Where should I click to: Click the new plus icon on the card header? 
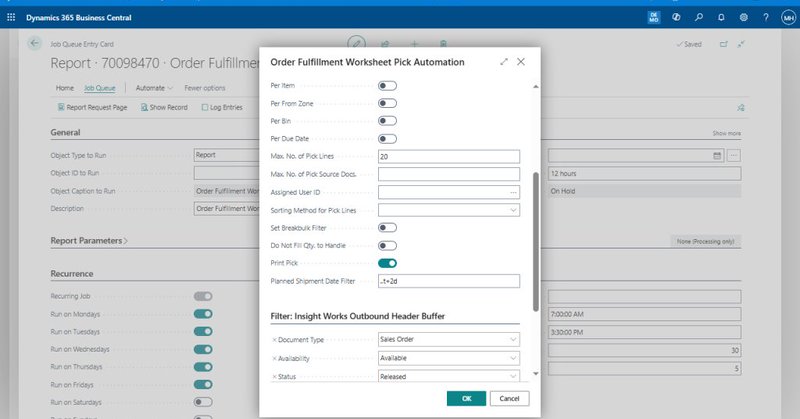[414, 44]
